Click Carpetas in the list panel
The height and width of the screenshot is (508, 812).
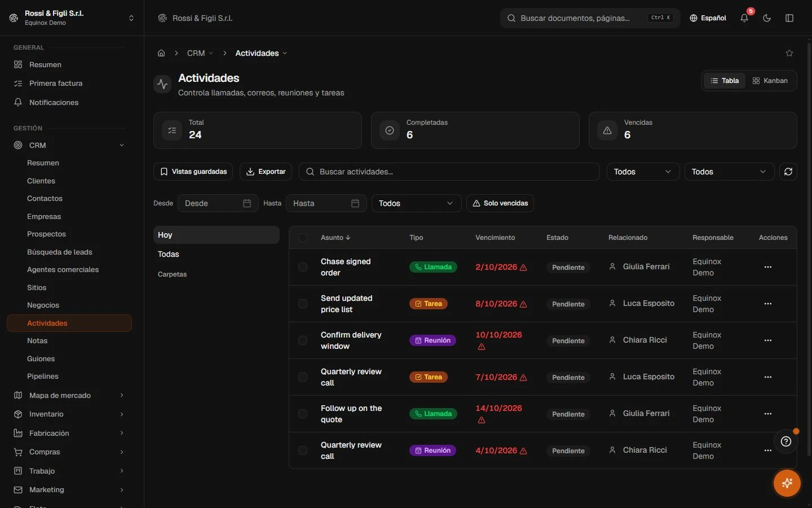coord(172,274)
